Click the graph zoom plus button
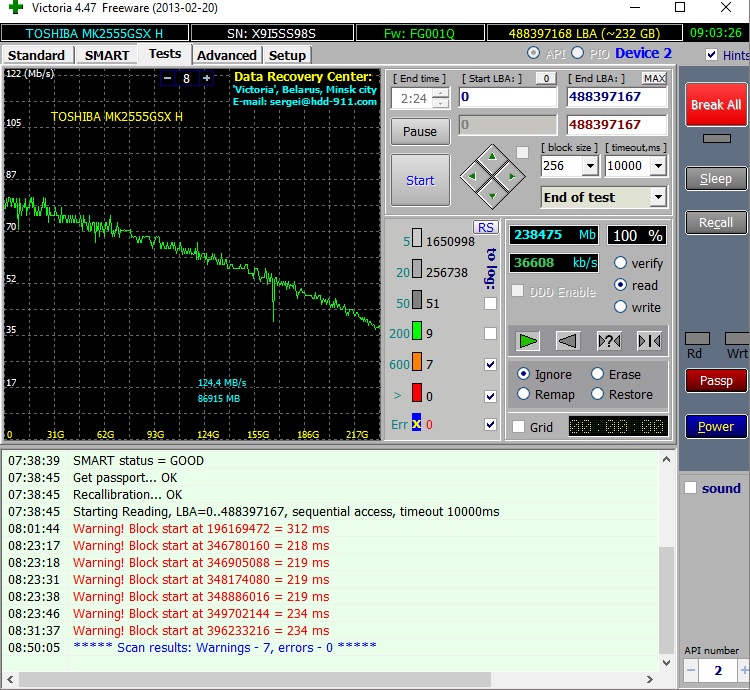Screen dimensions: 750x690 pyautogui.click(x=206, y=78)
